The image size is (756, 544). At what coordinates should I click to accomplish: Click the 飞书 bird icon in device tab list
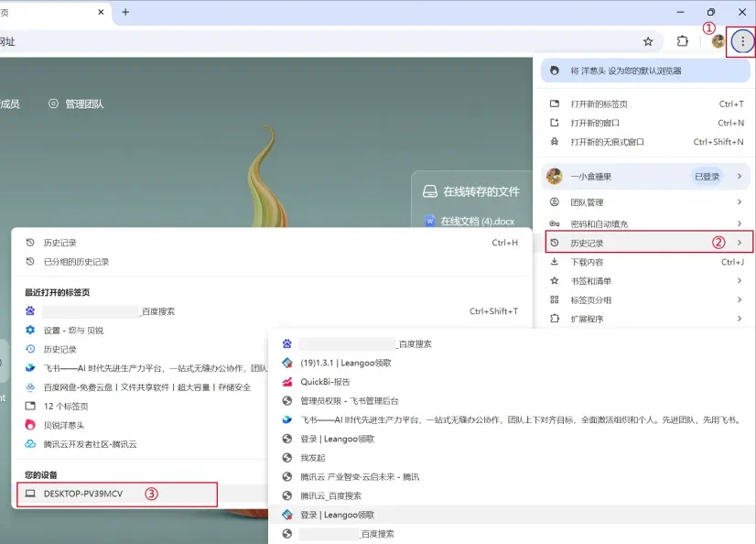[x=287, y=419]
